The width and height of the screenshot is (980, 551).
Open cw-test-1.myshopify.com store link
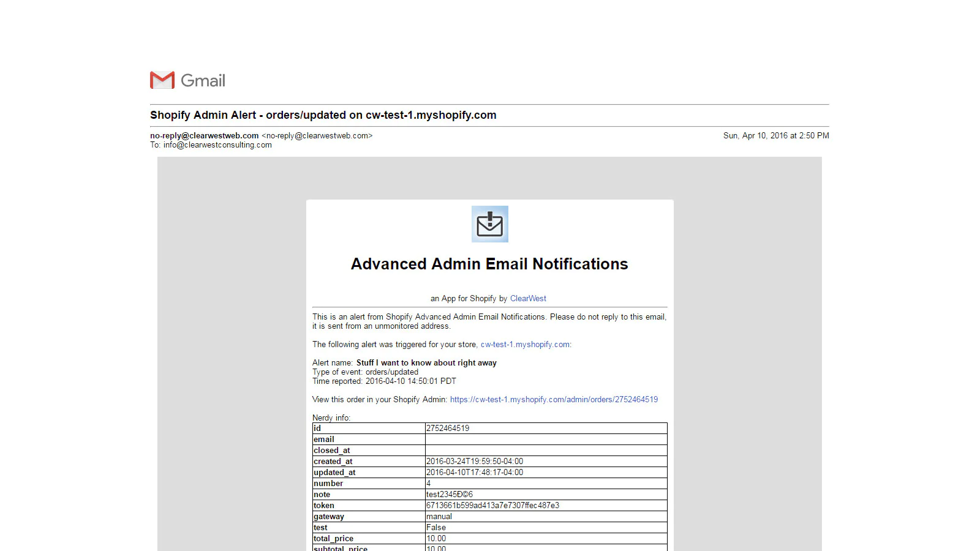[x=526, y=345]
